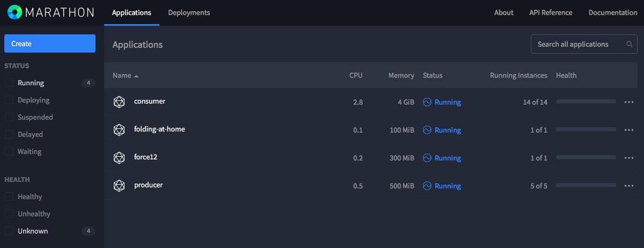Toggle the Name column sort arrow
The width and height of the screenshot is (644, 248).
136,76
